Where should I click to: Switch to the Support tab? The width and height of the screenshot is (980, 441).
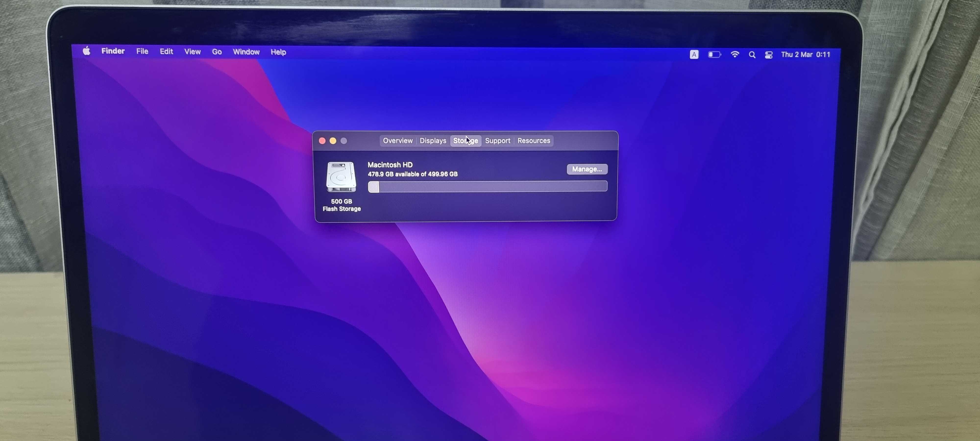click(498, 141)
